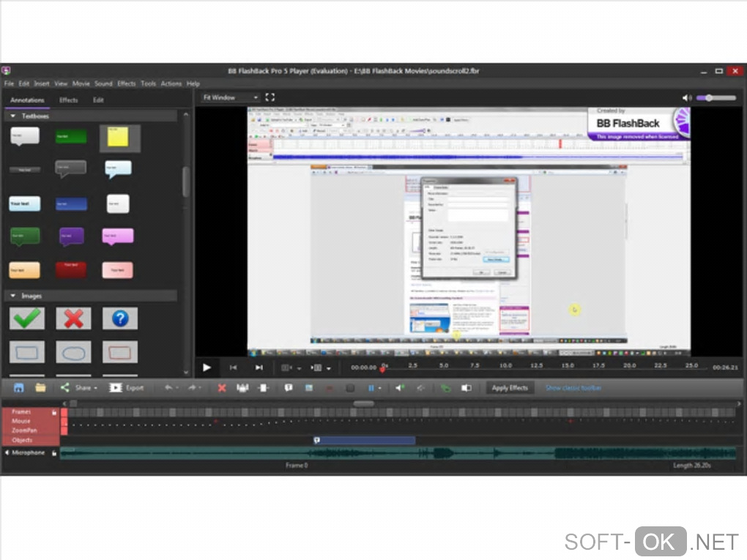Select the Objects track label

pyautogui.click(x=23, y=440)
